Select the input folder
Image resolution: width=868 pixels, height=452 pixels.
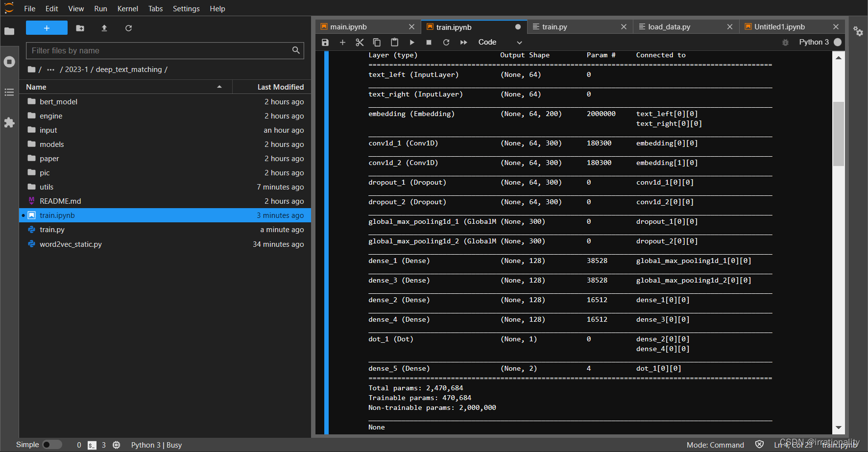click(x=165, y=130)
